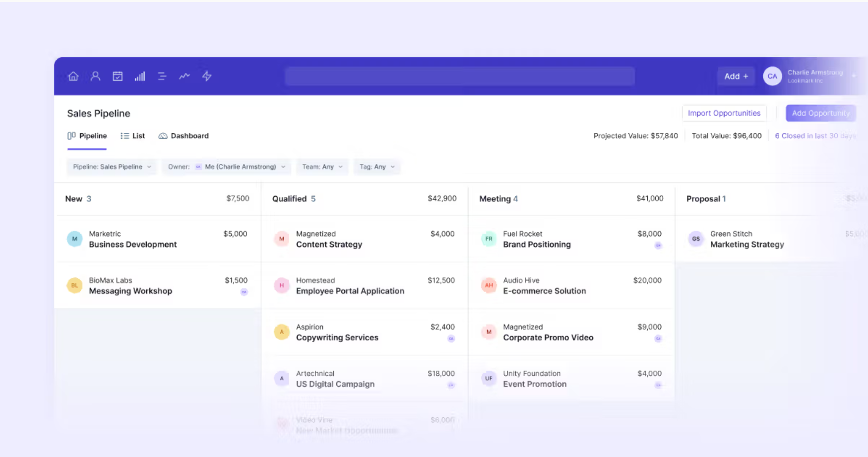This screenshot has width=868, height=457.
Task: Open the 6 Closed in last 30 days link
Action: pos(815,136)
